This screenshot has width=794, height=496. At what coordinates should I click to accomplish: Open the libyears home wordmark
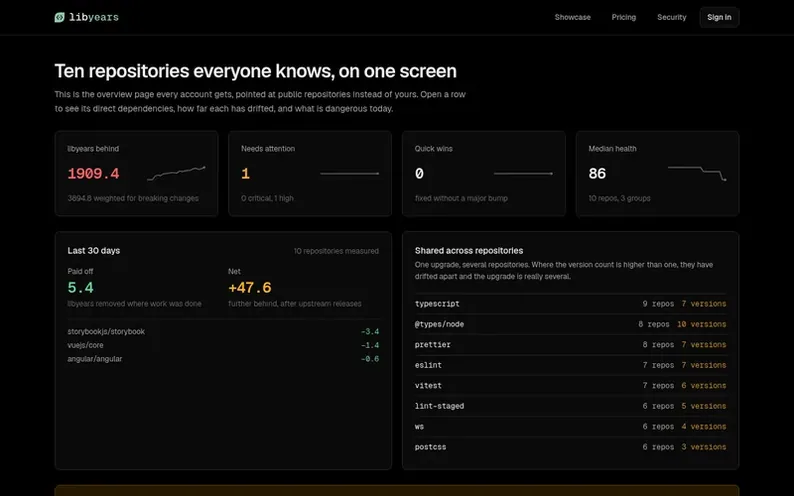94,17
